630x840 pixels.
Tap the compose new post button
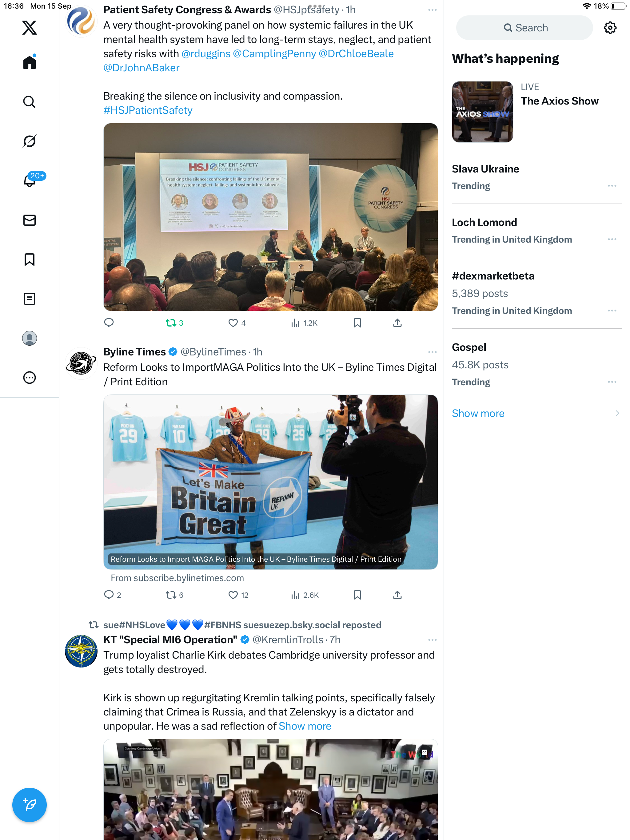(29, 805)
